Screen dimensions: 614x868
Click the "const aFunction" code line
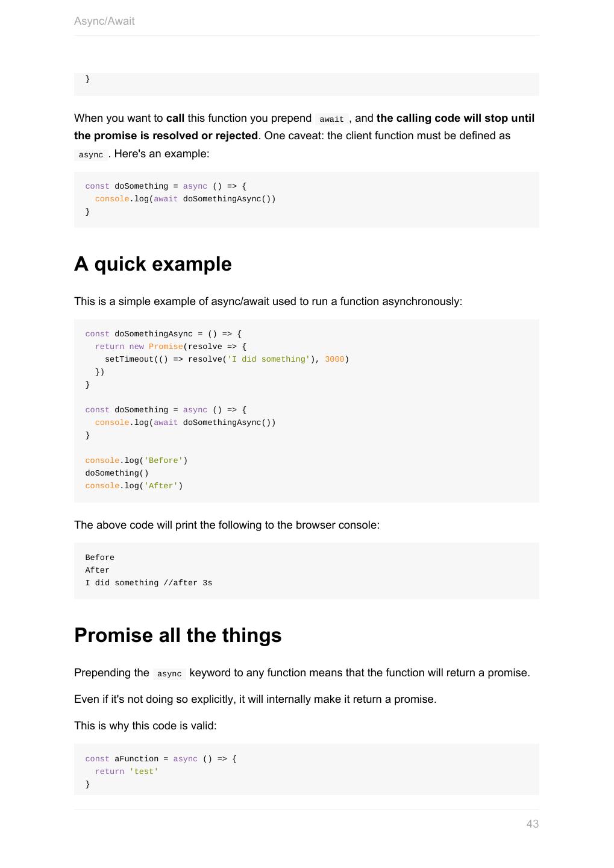(161, 759)
